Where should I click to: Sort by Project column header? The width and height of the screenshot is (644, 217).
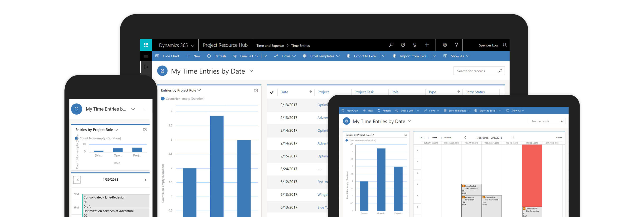323,92
